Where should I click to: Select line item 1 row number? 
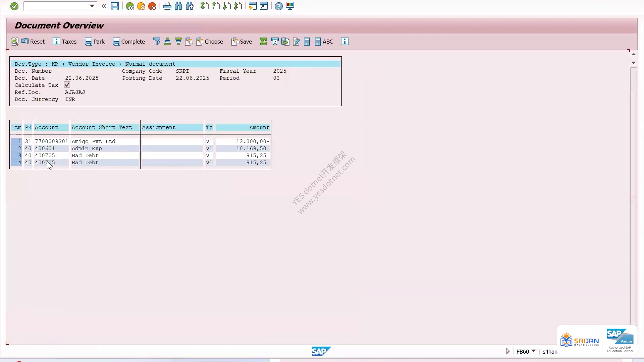tap(16, 141)
